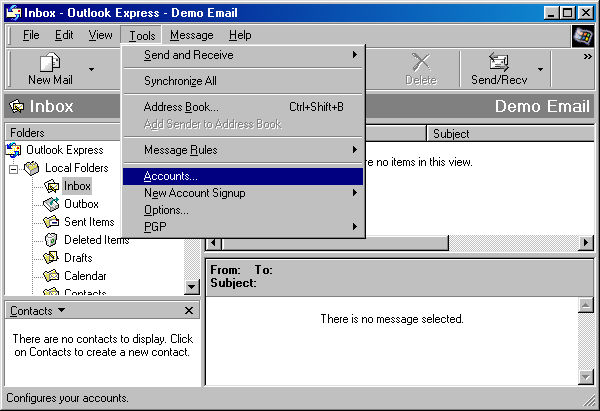600x411 pixels.
Task: Click the Send/Recv toolbar icon
Action: [x=499, y=62]
